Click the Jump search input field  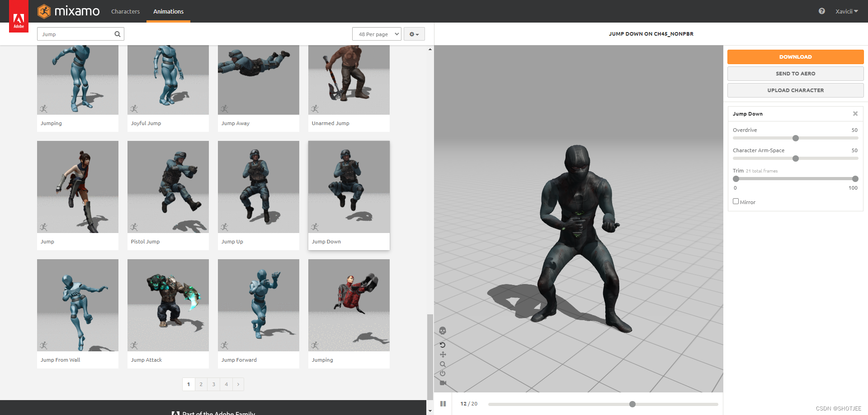80,34
